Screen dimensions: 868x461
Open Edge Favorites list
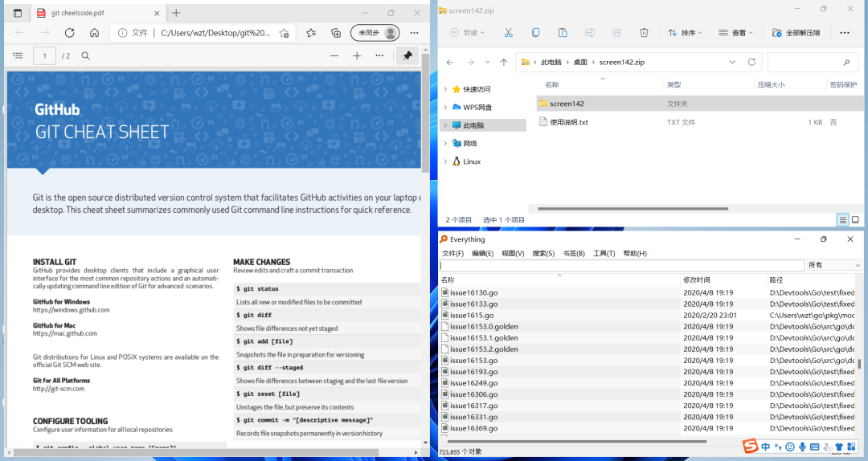tap(311, 33)
